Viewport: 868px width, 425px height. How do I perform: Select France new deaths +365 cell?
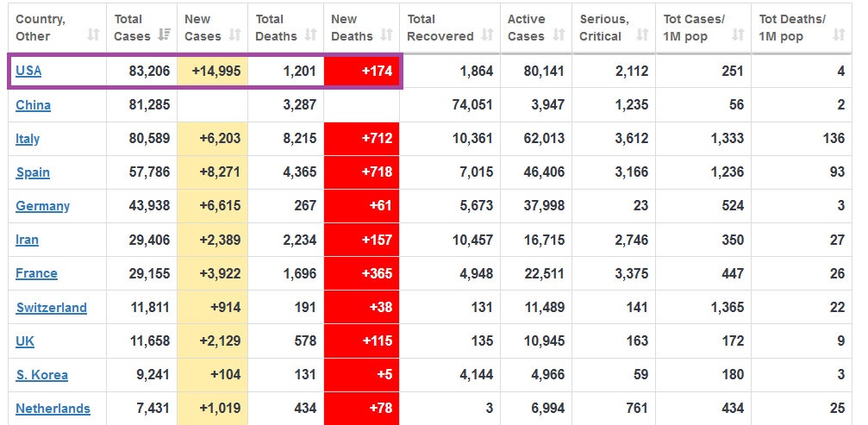pyautogui.click(x=361, y=273)
